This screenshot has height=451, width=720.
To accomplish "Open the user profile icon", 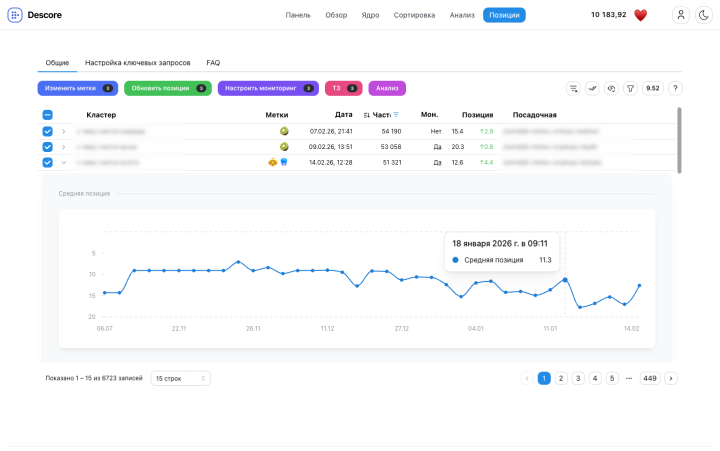I will 680,15.
